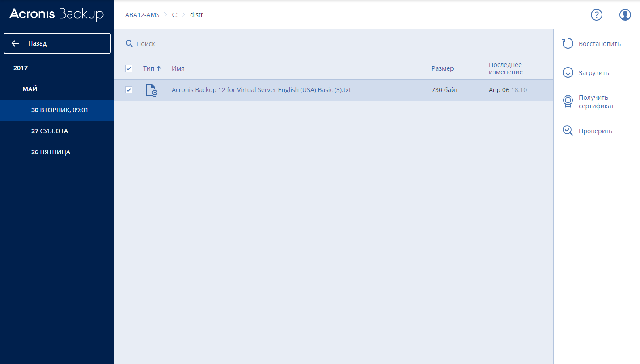Select the 26 ПЯТНИЦА backup date

(51, 152)
